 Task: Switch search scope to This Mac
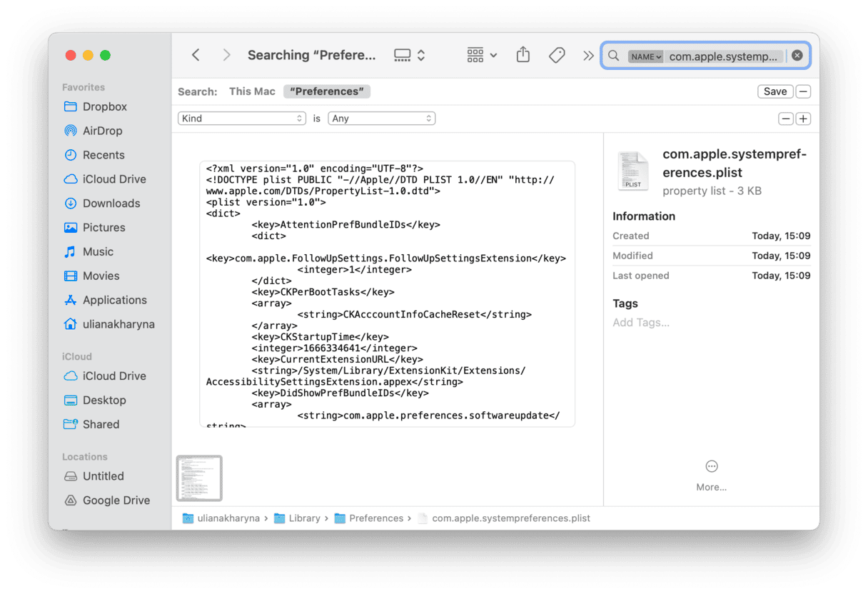252,91
